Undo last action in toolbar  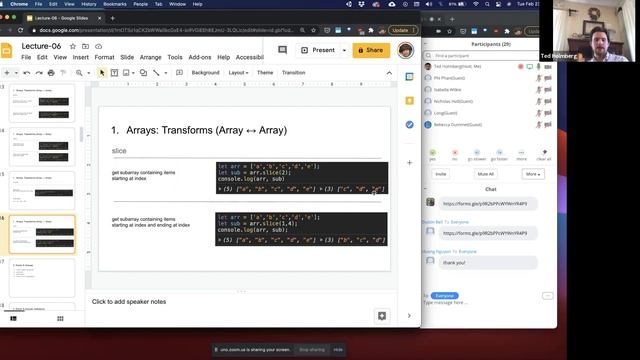[27, 73]
